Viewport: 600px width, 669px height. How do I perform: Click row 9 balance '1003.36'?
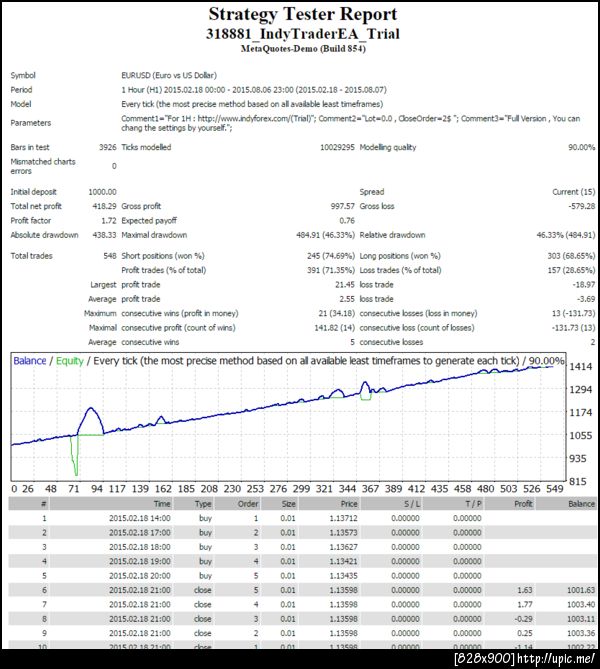[x=581, y=634]
